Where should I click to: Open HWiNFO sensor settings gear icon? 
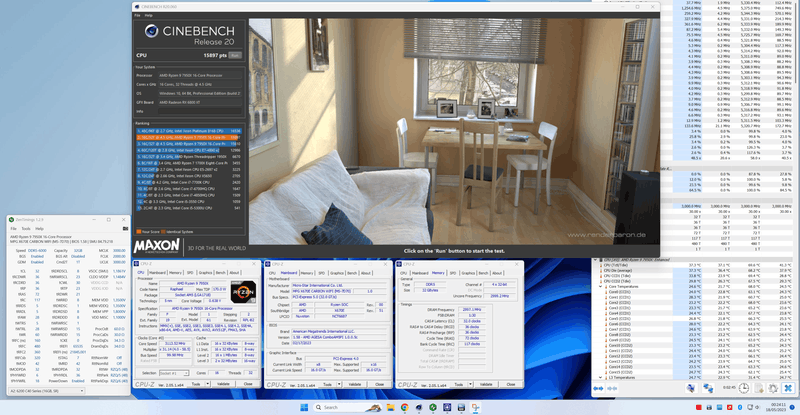pyautogui.click(x=773, y=388)
